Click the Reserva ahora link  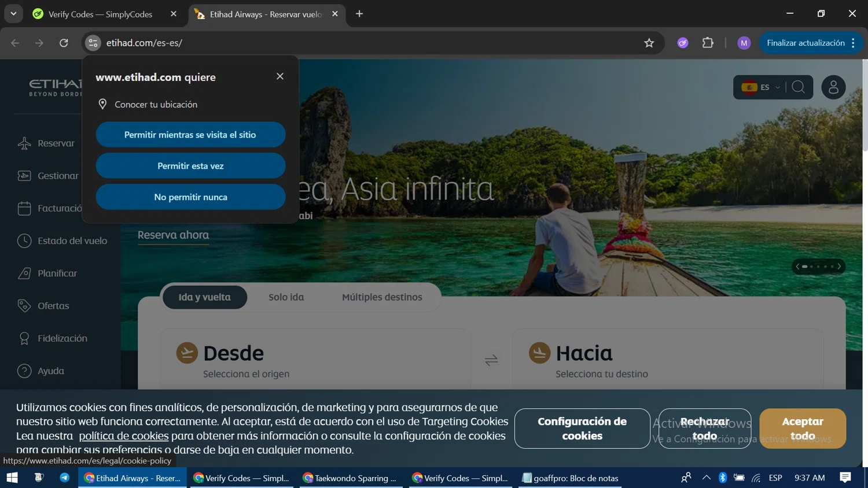point(173,235)
